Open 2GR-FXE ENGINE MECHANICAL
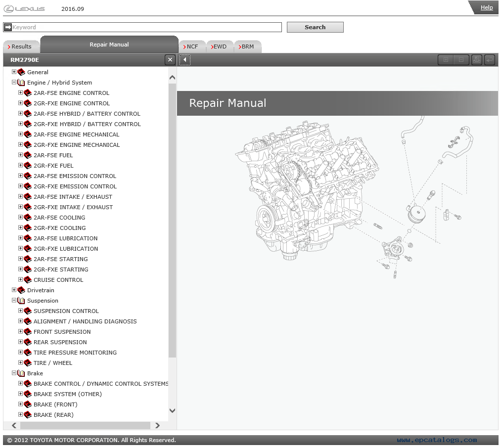502x448 pixels. pos(77,145)
